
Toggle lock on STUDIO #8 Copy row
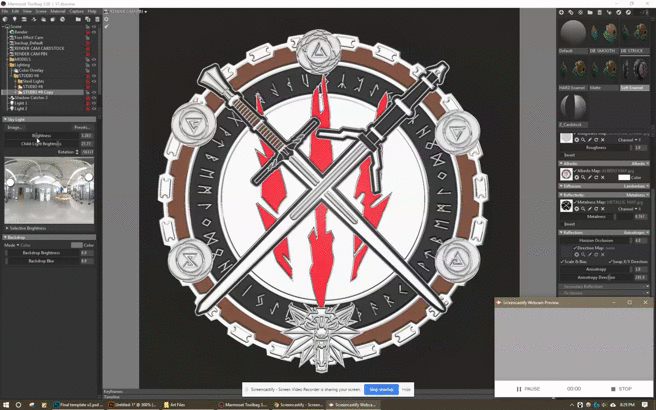[88, 92]
